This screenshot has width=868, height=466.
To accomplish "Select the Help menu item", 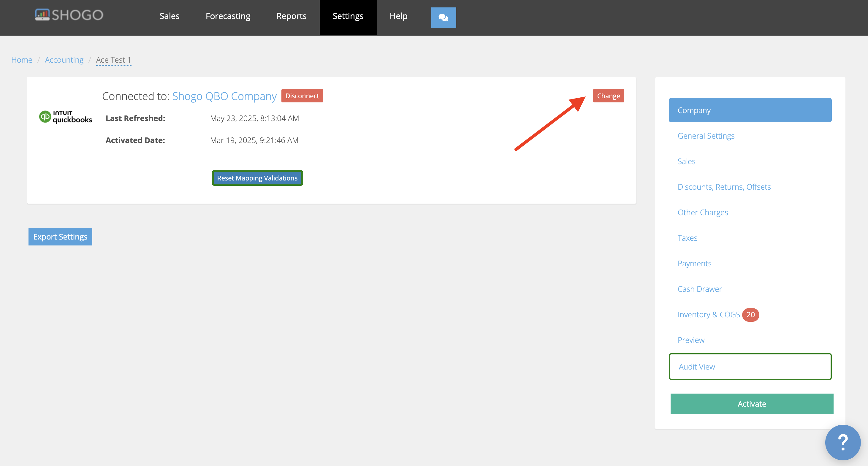I will [398, 16].
